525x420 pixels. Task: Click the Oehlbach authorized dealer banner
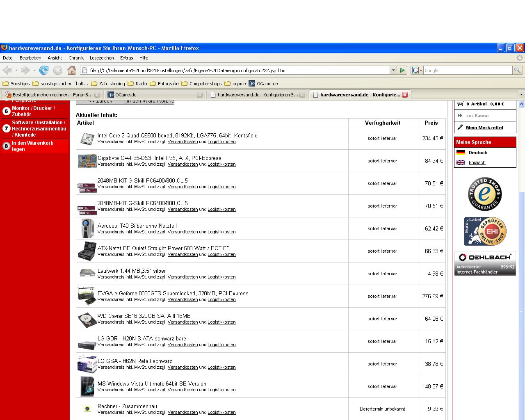click(485, 263)
